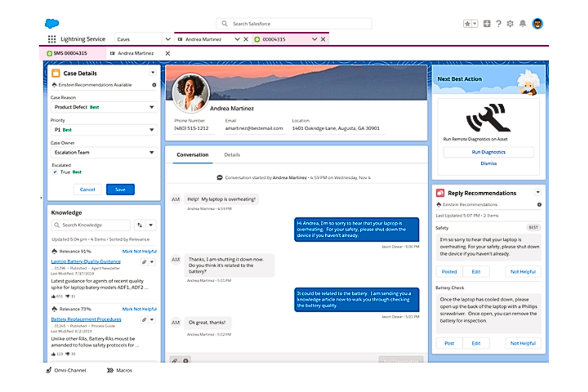Edit the Safety reply recommendation

click(476, 272)
